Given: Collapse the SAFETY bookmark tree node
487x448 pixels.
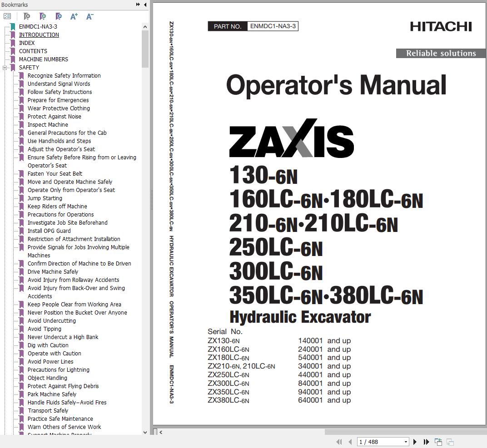Looking at the screenshot, I should [x=5, y=68].
